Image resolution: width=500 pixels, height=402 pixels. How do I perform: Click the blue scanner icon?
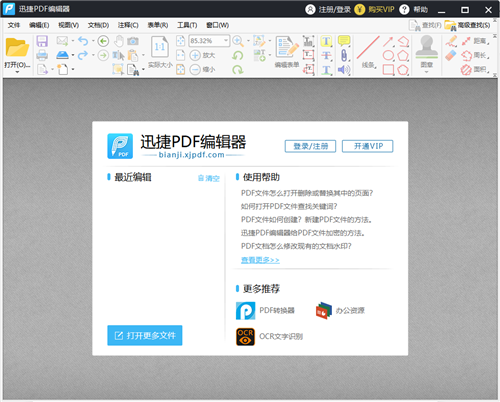pos(62,55)
